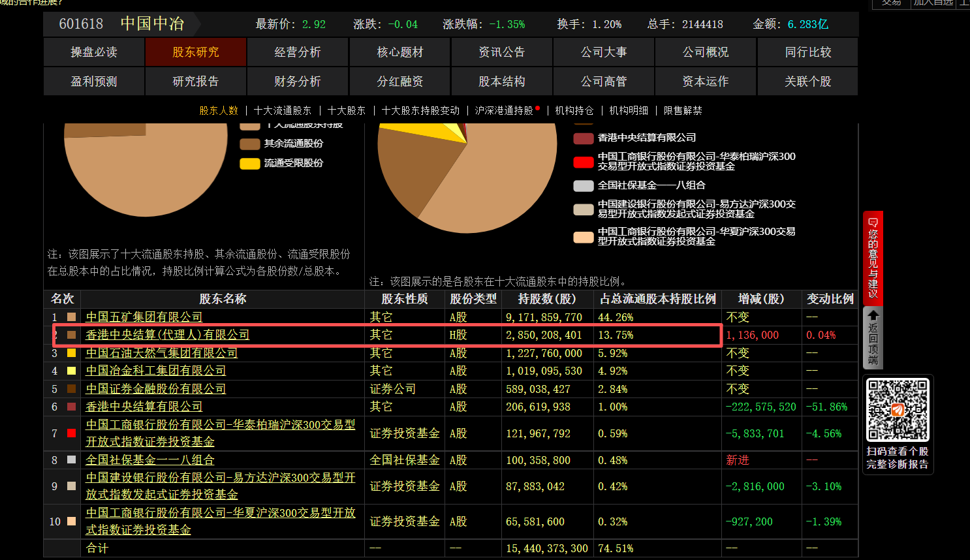The image size is (970, 560).
Task: Switch to the 同行比较 tab
Action: pyautogui.click(x=808, y=52)
